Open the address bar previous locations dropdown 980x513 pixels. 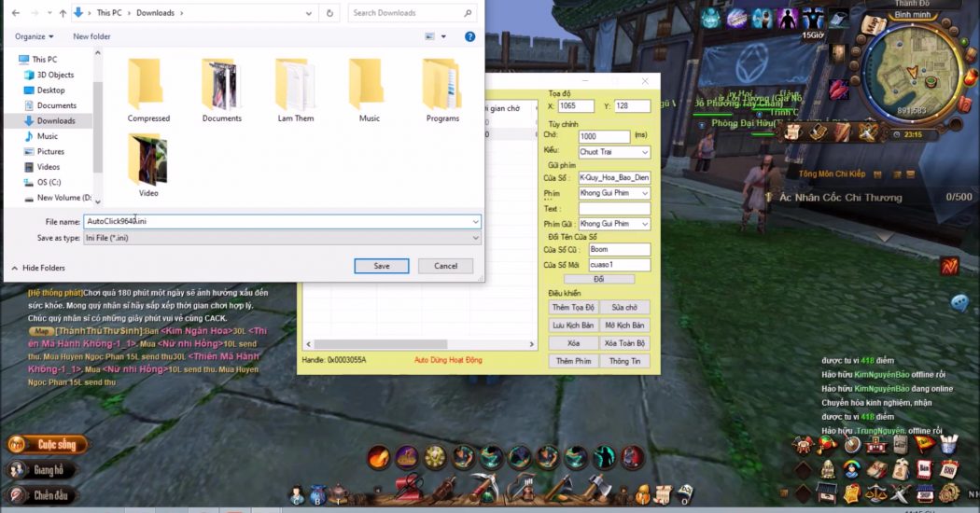tap(309, 13)
